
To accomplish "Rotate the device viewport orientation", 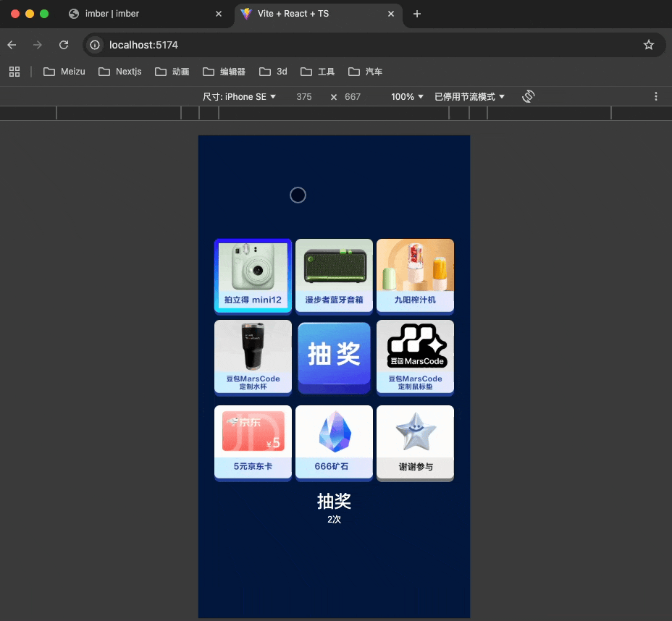I will [x=529, y=96].
